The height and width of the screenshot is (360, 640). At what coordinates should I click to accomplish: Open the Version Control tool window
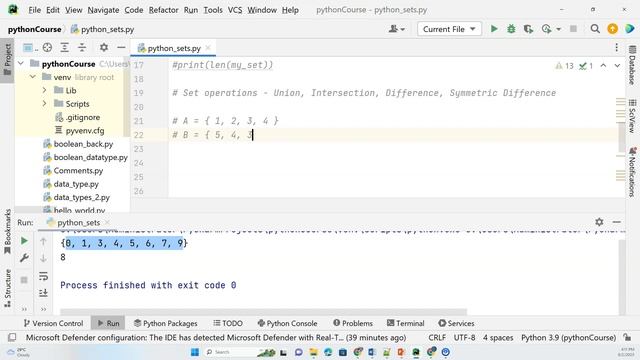click(53, 323)
